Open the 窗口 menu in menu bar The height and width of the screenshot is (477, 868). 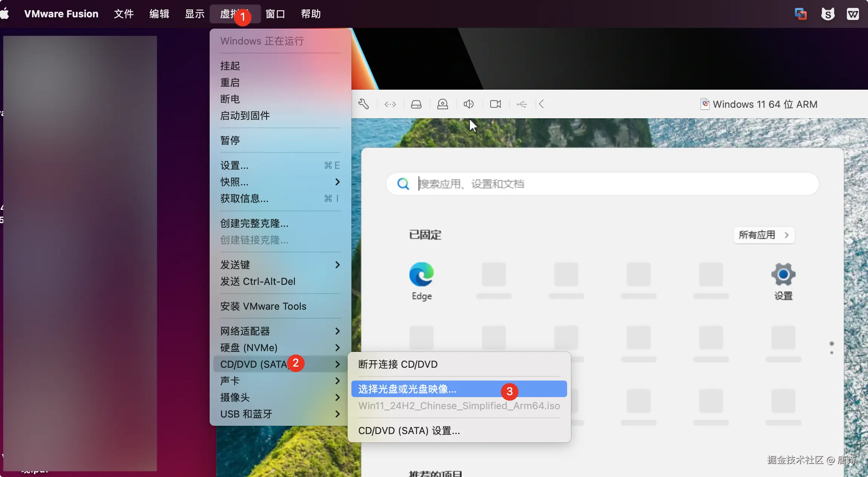coord(275,14)
